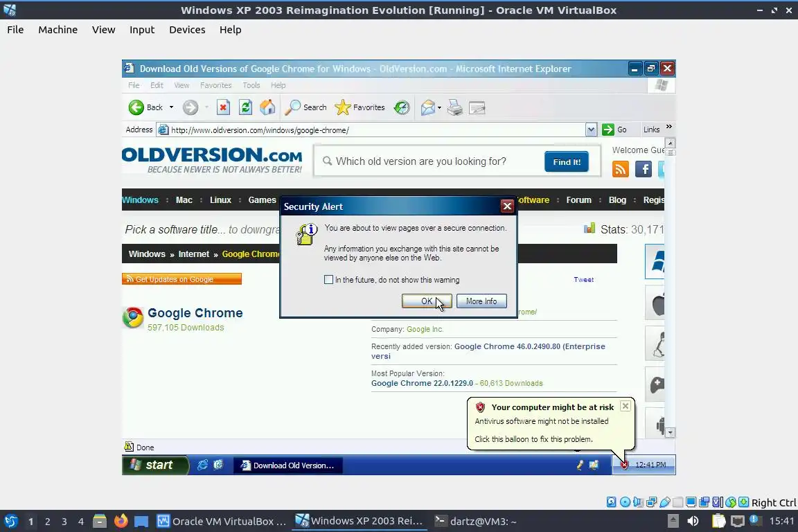Click the Google Inc. company link
This screenshot has width=798, height=532.
pyautogui.click(x=425, y=329)
